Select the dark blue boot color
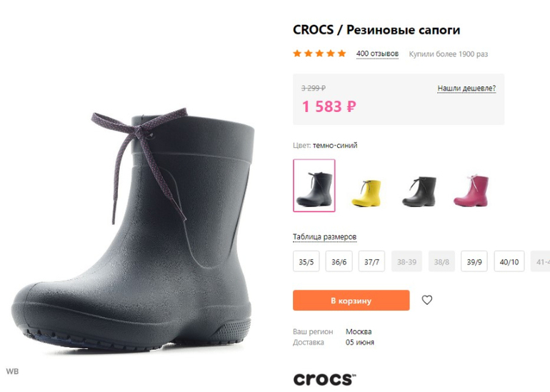Viewport: 550px width, 392px height. (314, 186)
